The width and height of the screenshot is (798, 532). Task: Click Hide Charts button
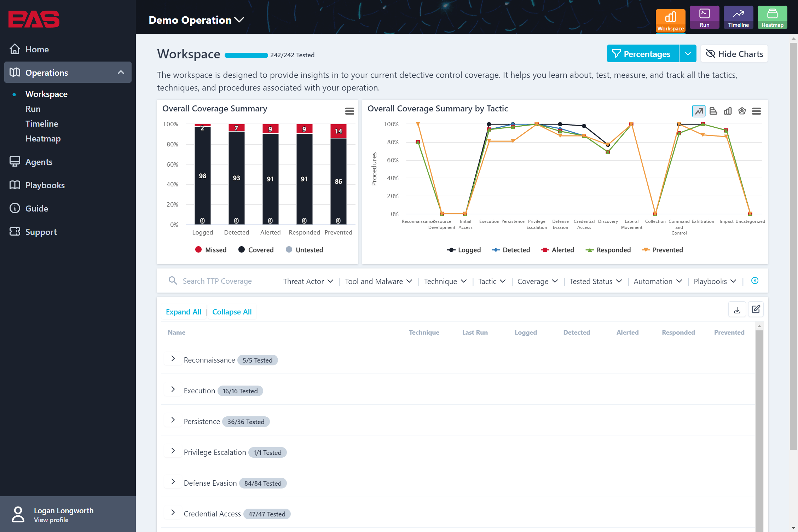pos(734,54)
